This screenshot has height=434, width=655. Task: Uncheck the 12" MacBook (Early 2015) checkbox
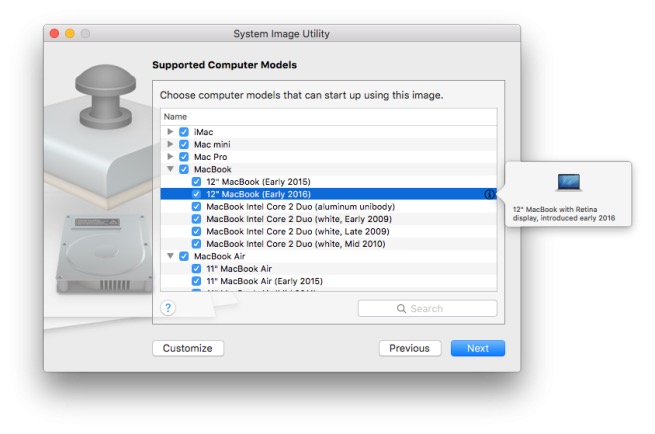point(197,181)
